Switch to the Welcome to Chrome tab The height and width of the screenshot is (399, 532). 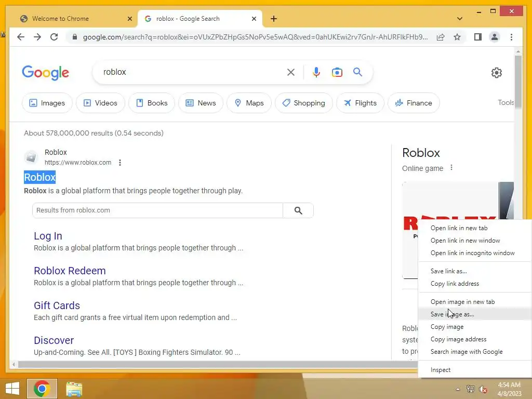click(76, 19)
